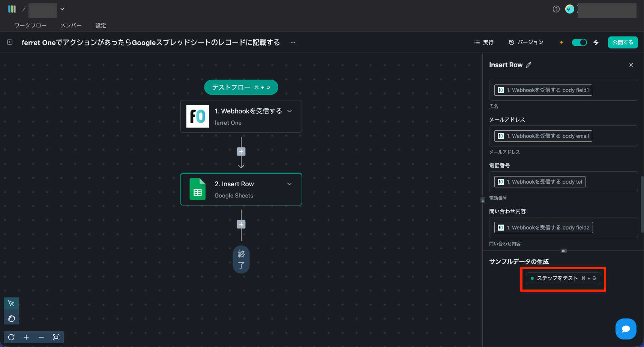Switch to the メンバー tab
This screenshot has height=347, width=644.
71,26
